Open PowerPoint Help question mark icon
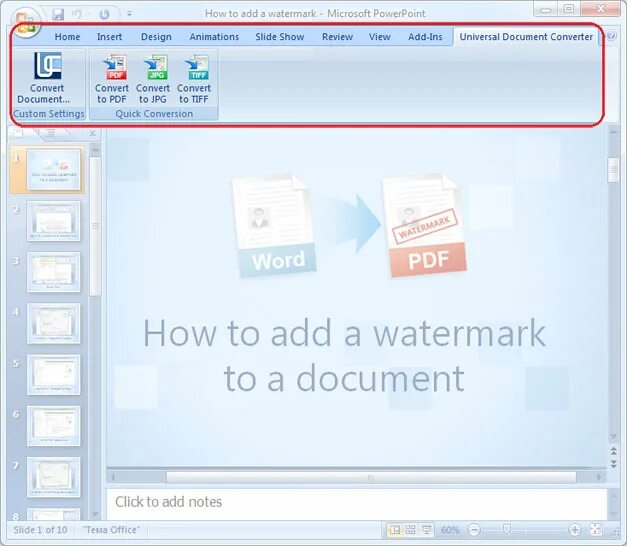 (x=611, y=36)
